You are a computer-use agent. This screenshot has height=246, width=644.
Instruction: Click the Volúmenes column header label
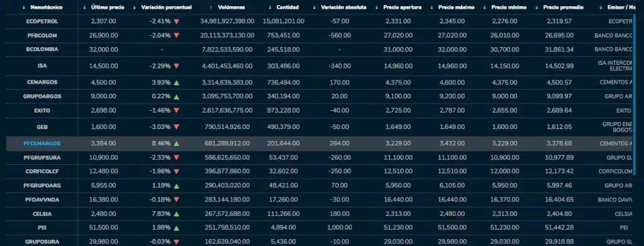(231, 8)
